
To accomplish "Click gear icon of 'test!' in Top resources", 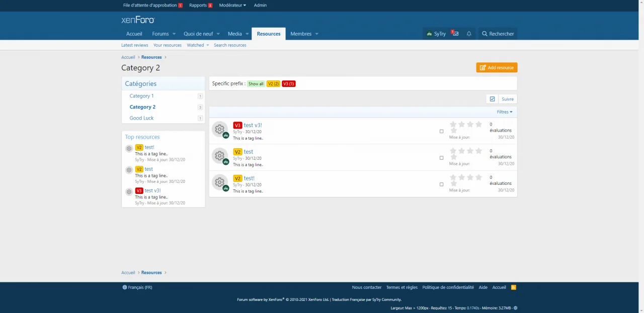I will point(129,149).
